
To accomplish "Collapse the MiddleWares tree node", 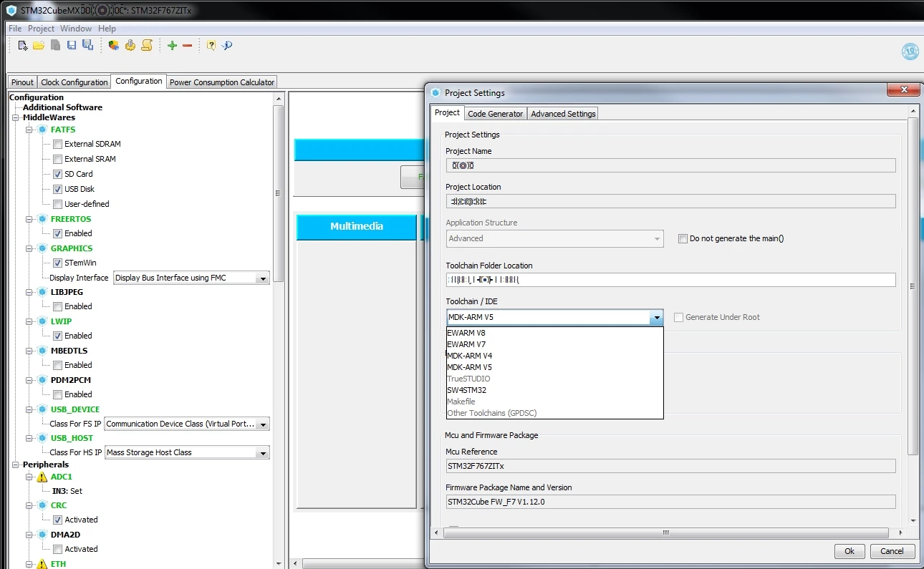I will coord(16,117).
